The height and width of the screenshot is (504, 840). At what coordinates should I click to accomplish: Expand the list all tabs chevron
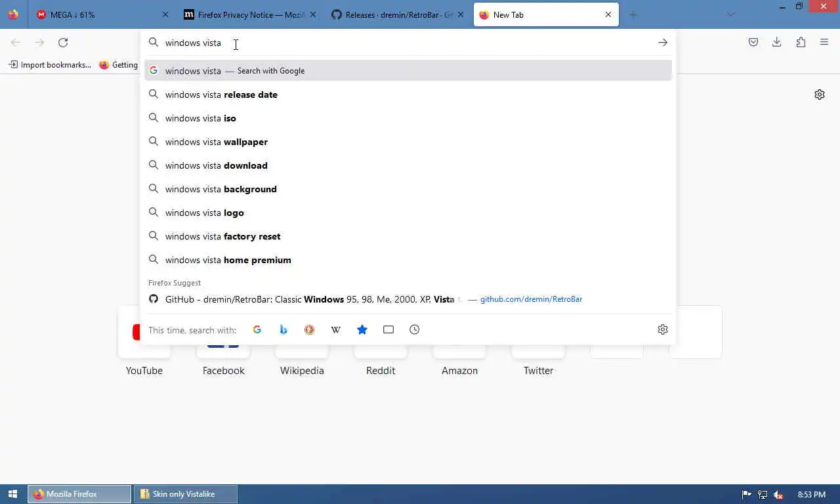pyautogui.click(x=731, y=14)
